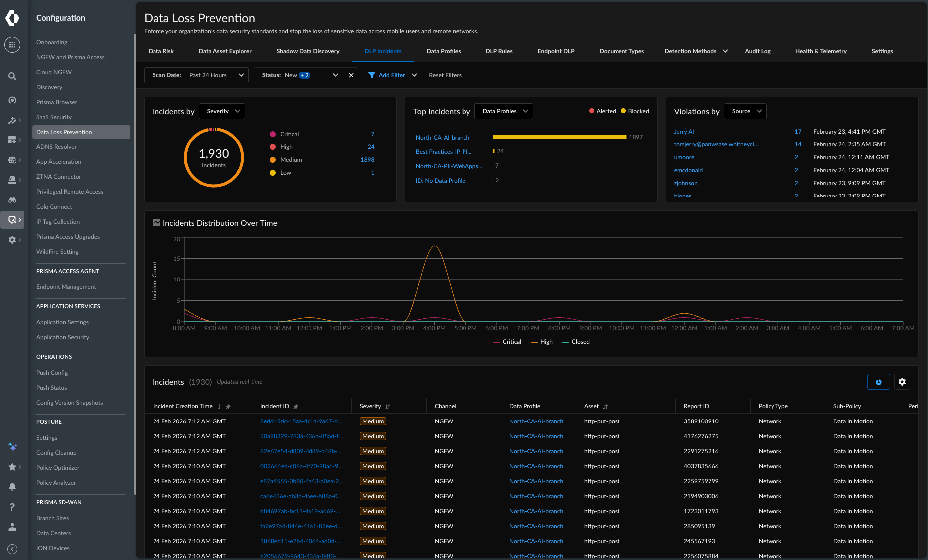Viewport: 928px width, 560px height.
Task: Click the Prisma logo at the sidebar top
Action: point(12,18)
